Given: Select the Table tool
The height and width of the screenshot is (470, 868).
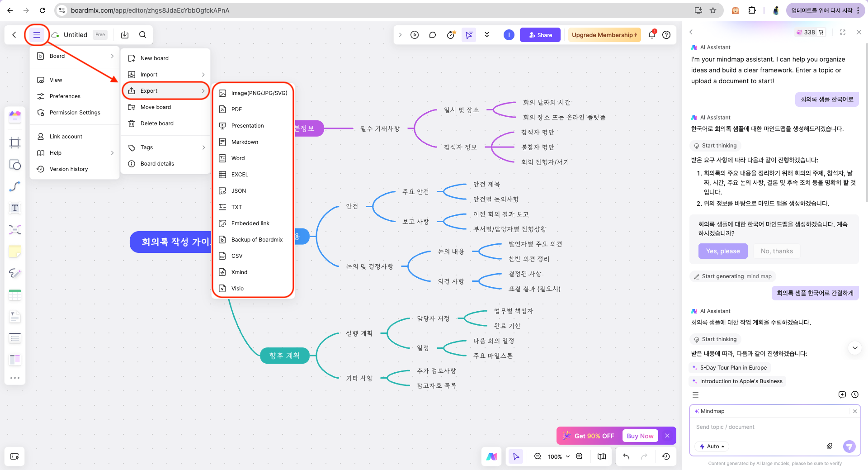Looking at the screenshot, I should pyautogui.click(x=15, y=294).
